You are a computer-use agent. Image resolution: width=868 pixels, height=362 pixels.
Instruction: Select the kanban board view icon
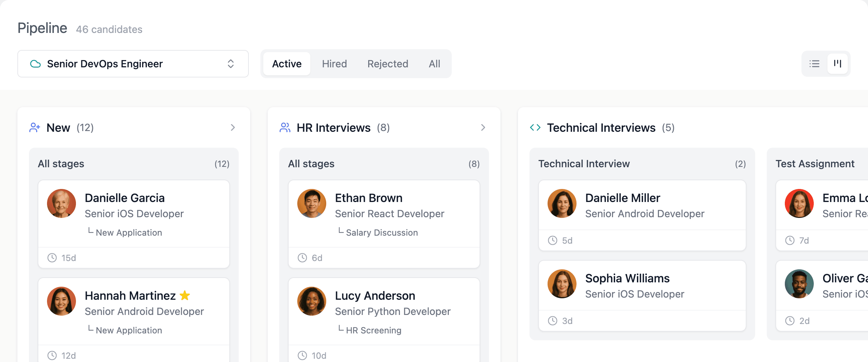[x=838, y=64]
